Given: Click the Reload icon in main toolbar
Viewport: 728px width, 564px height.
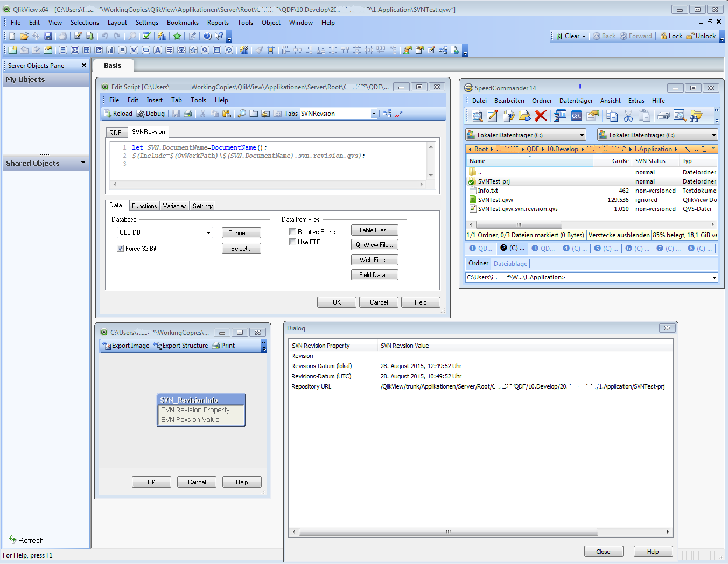Looking at the screenshot, I should pos(90,36).
